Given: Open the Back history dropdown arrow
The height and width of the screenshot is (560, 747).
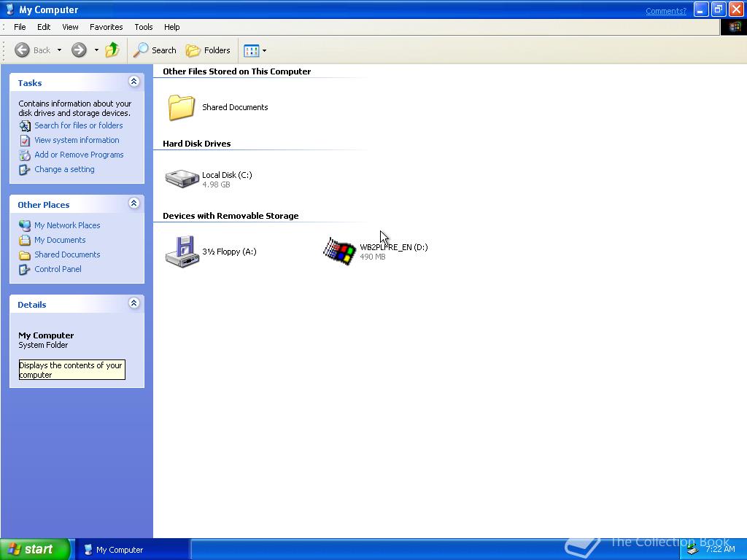Looking at the screenshot, I should (x=59, y=50).
